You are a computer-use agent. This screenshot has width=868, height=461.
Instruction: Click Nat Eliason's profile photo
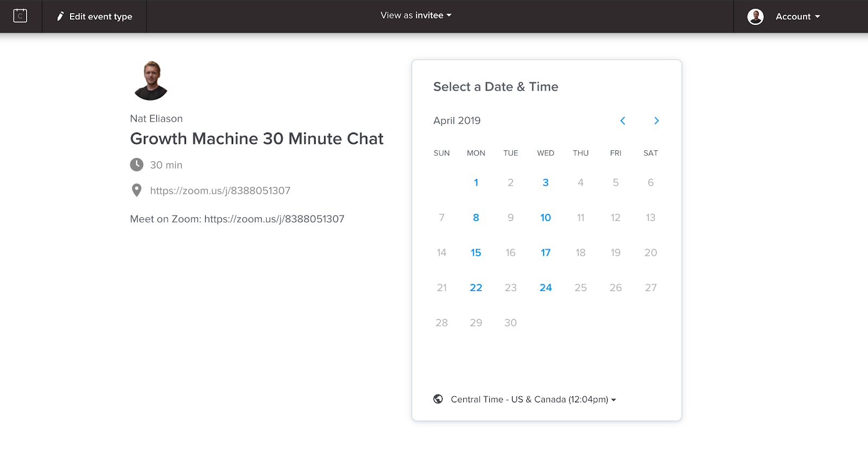click(x=151, y=80)
